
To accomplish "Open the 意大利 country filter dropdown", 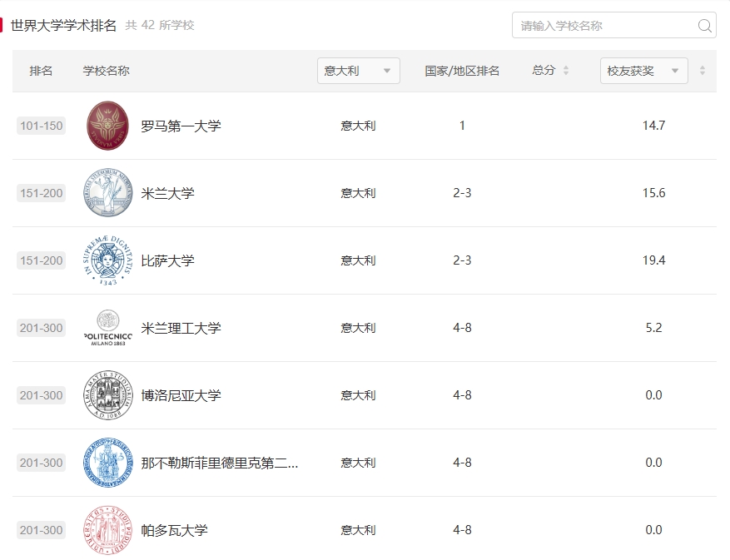I will coord(359,71).
